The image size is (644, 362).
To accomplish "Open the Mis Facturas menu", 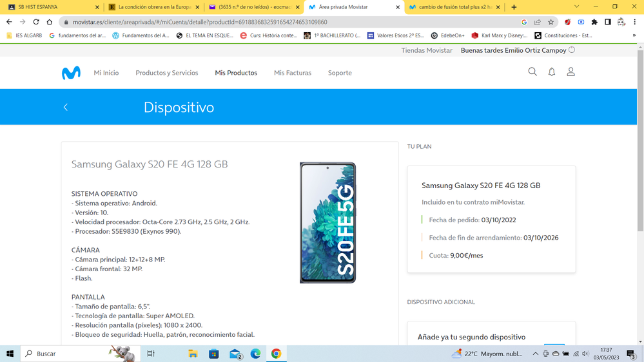I will point(293,73).
